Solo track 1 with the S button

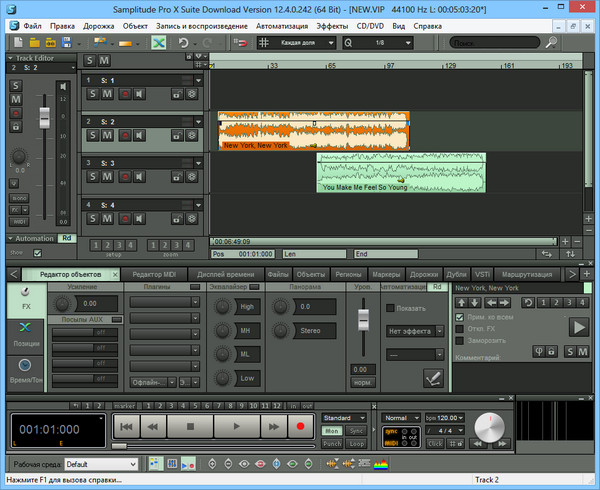pos(92,93)
